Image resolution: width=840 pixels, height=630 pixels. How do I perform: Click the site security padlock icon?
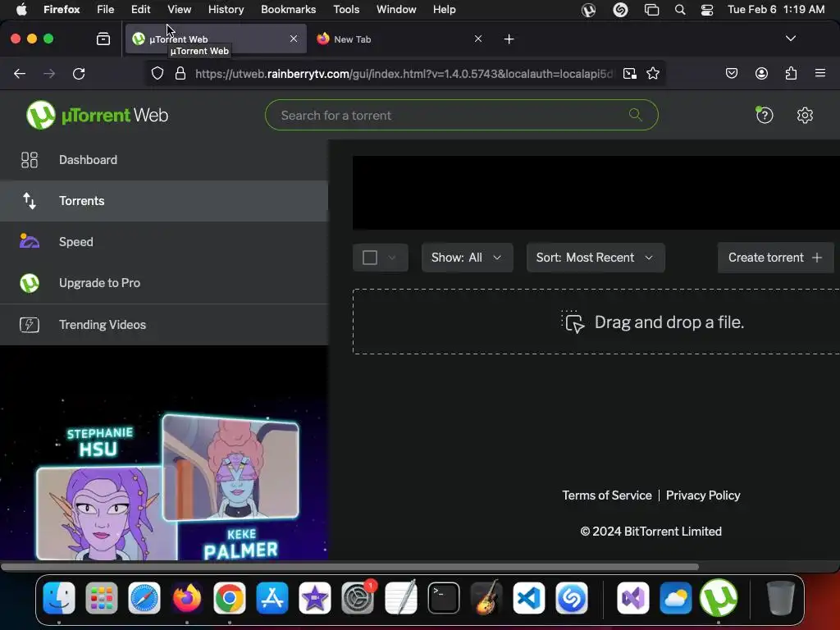pos(180,73)
